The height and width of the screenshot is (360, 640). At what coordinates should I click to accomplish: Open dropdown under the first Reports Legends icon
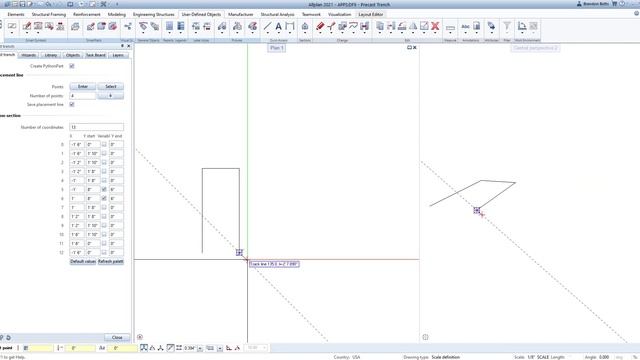(169, 33)
